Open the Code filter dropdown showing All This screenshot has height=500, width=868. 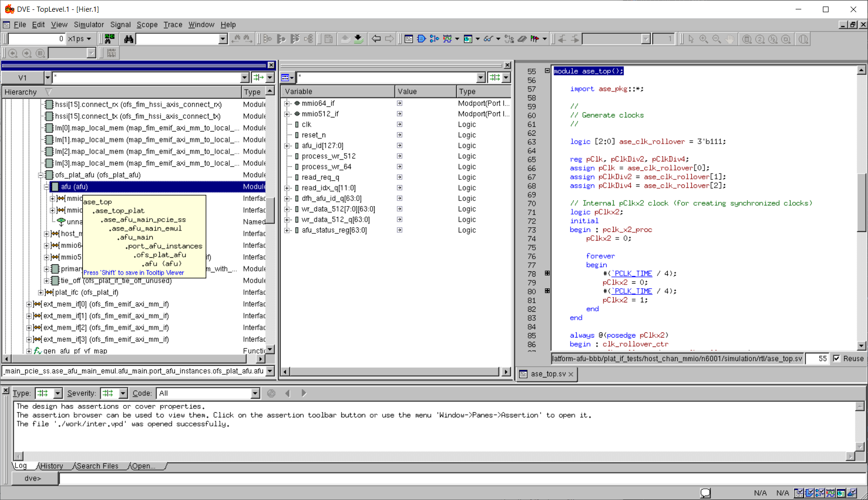click(255, 393)
